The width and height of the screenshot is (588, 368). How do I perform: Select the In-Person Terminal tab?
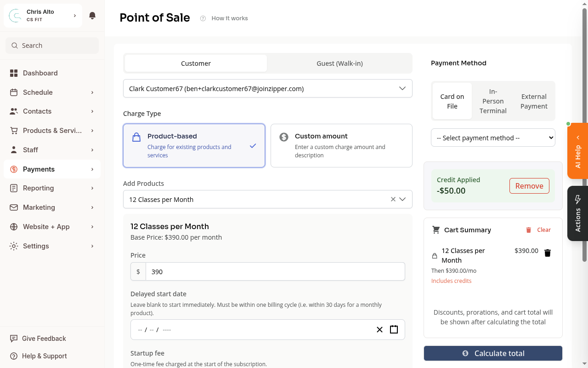click(493, 101)
